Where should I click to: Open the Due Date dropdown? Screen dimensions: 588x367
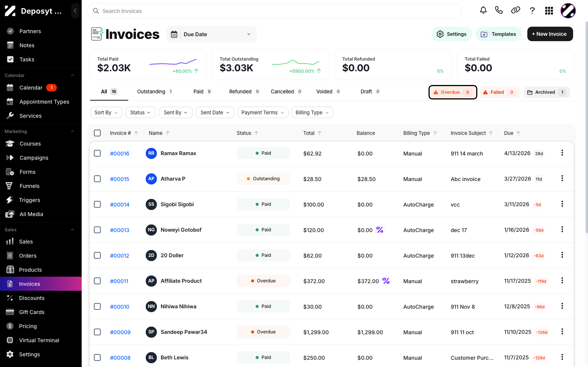point(211,34)
